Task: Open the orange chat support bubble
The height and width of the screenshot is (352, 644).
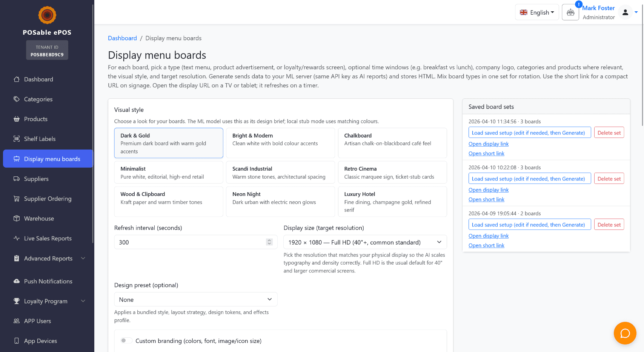Action: (625, 333)
